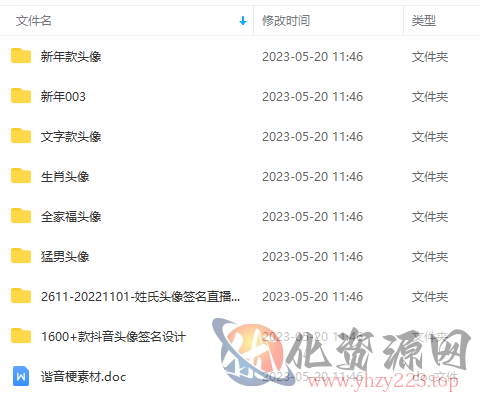Select the file name 猛男头像
Image resolution: width=480 pixels, height=395 pixels.
tap(65, 256)
